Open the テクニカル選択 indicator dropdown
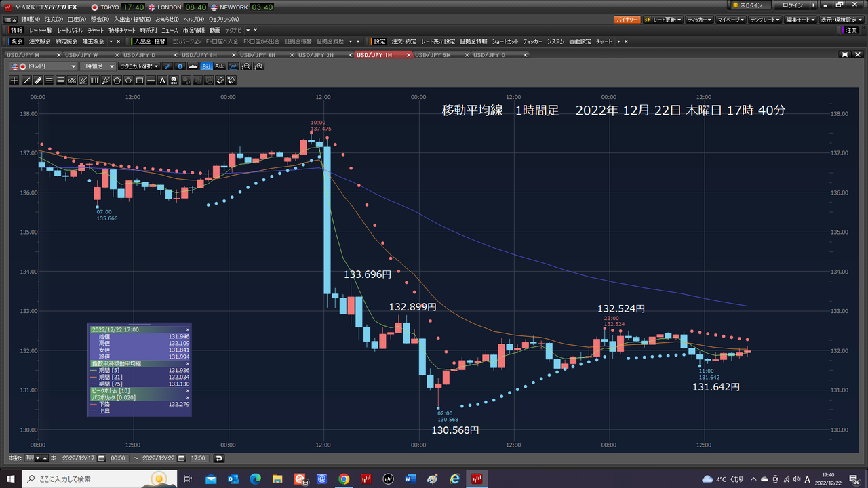 tap(156, 66)
